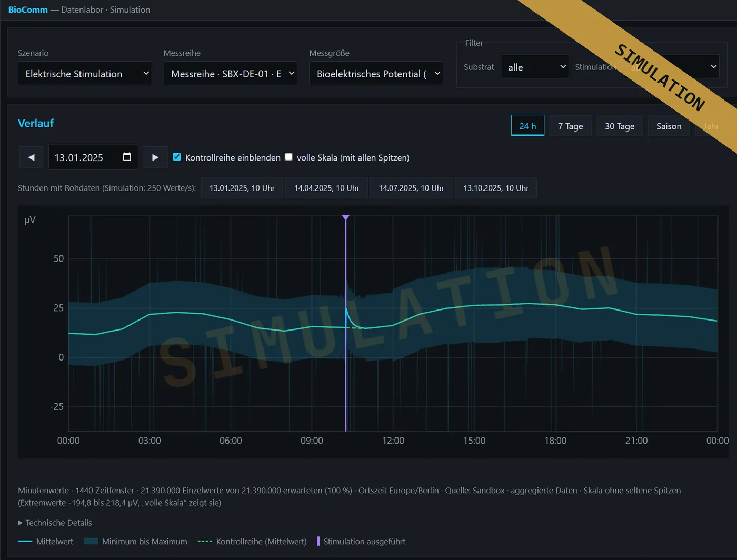Click the Stimulation ausgeführt legend marker

coord(318,542)
